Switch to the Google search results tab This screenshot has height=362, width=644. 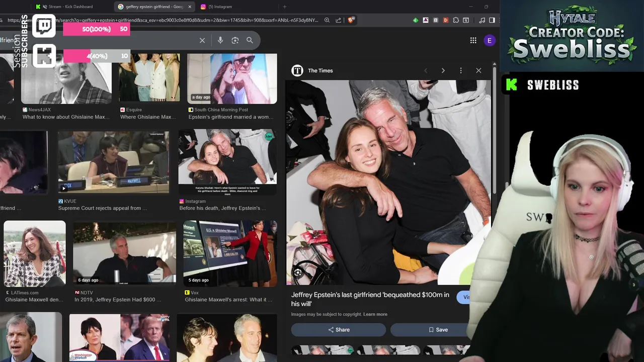pyautogui.click(x=153, y=7)
